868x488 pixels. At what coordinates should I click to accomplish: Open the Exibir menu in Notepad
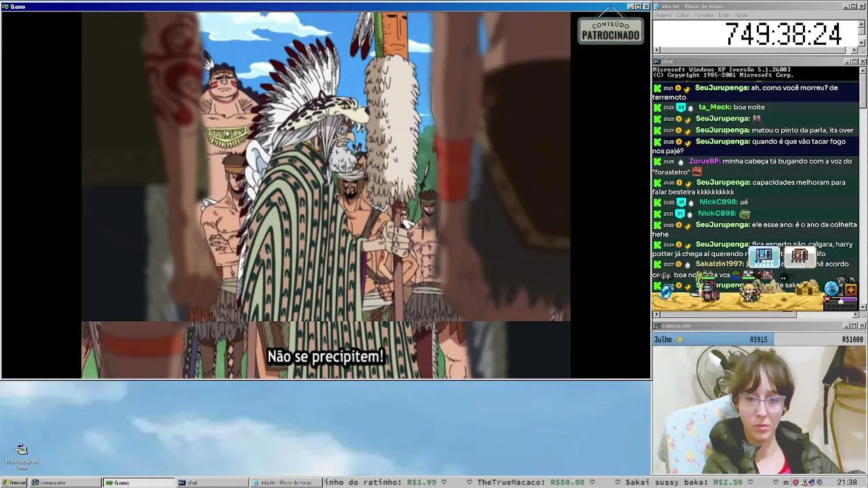coord(724,15)
